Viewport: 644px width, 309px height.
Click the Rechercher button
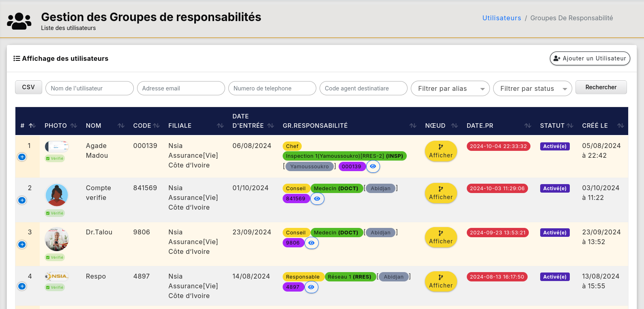click(601, 87)
